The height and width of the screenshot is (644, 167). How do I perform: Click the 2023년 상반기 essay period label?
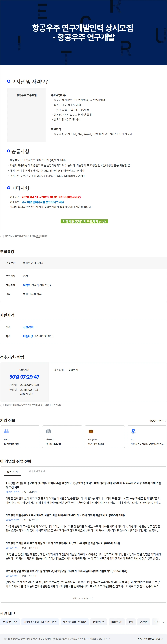(13, 492)
